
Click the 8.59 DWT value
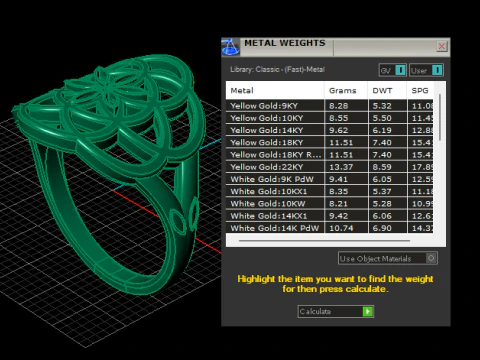tap(382, 167)
